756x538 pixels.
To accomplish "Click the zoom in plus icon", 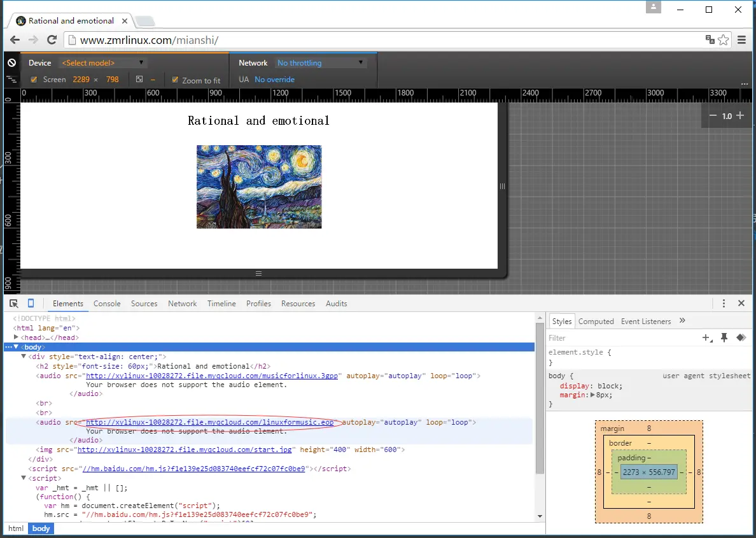I will tap(740, 116).
